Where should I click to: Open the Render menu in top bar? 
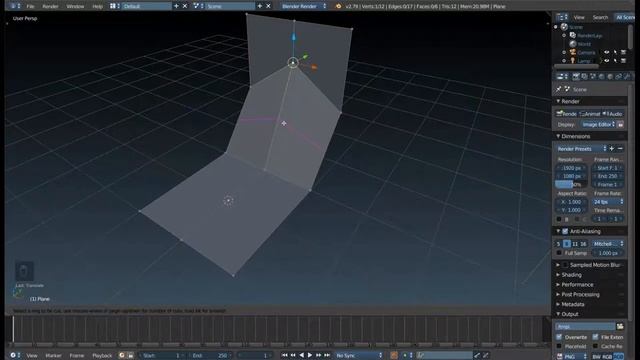pos(50,6)
